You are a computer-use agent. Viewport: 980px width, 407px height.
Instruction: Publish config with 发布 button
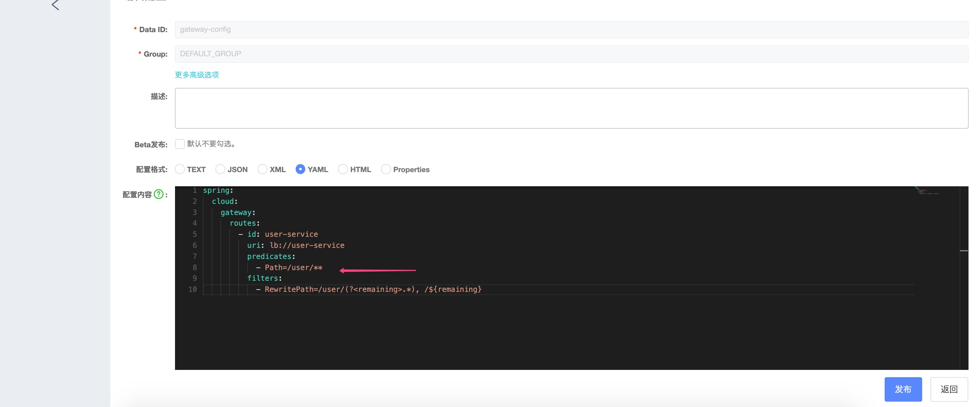903,389
